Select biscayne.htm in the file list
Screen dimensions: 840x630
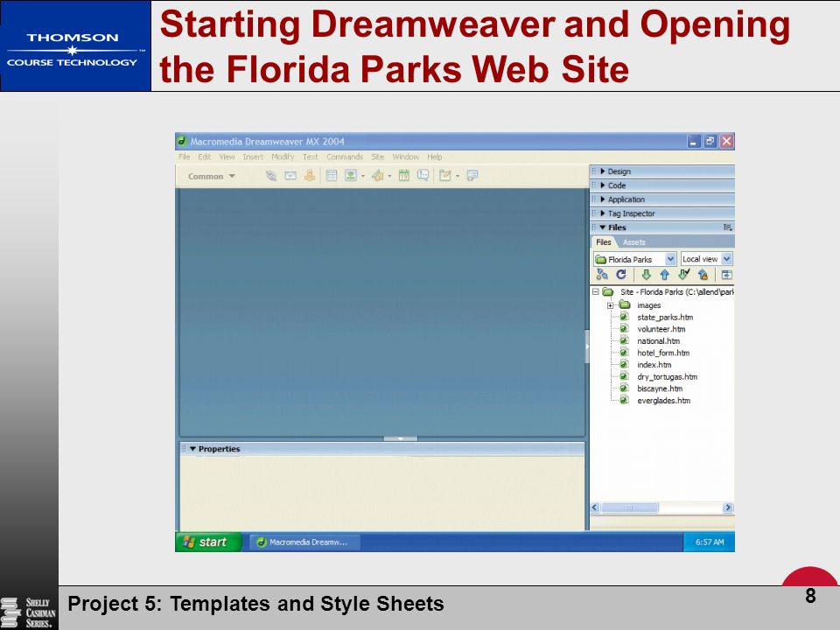660,388
